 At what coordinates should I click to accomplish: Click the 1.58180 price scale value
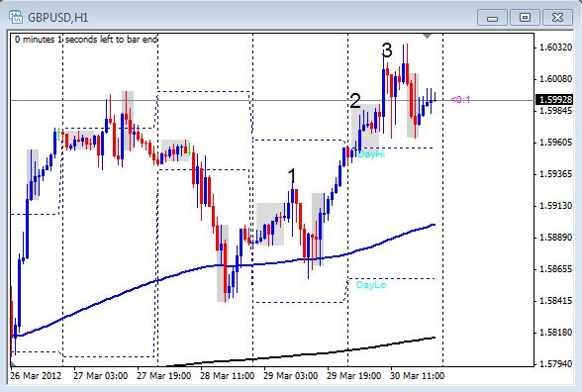(x=555, y=332)
